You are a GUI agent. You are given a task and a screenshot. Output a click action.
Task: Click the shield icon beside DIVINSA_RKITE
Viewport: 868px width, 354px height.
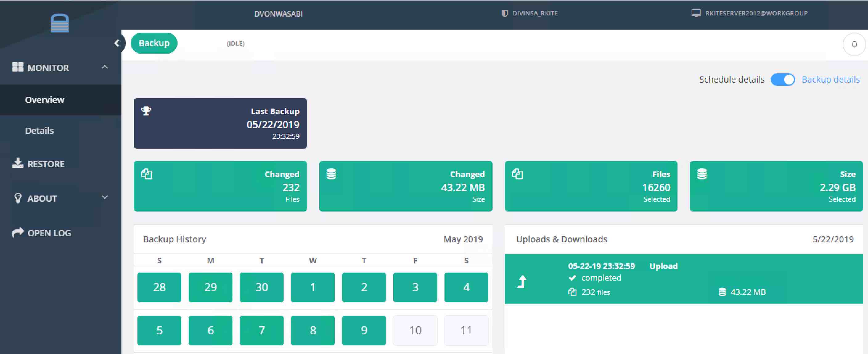[504, 14]
